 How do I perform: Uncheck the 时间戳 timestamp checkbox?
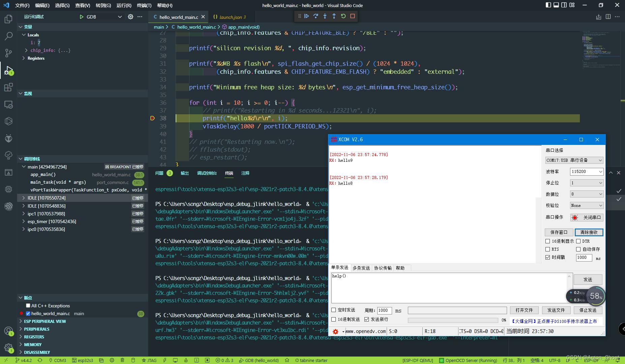coord(547,257)
